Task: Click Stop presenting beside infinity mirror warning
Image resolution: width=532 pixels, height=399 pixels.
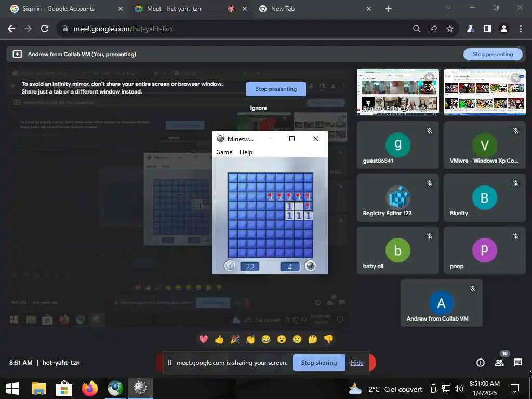Action: 276,89
